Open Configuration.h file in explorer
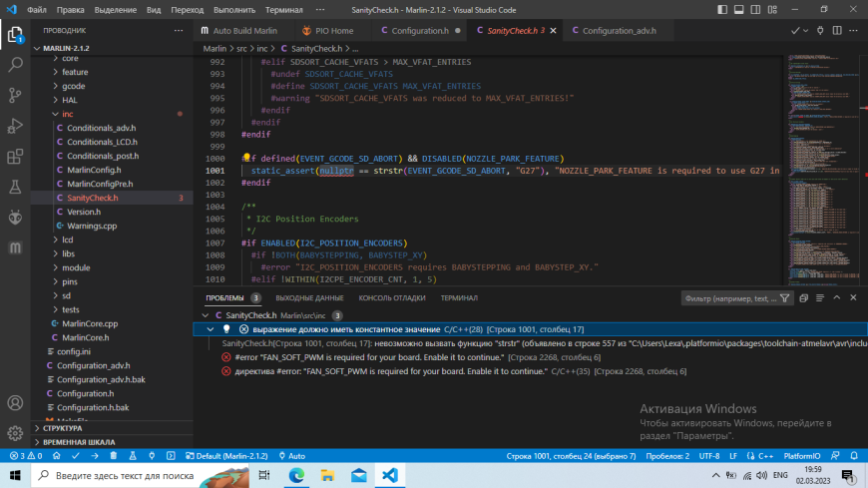This screenshot has width=868, height=488. point(85,393)
